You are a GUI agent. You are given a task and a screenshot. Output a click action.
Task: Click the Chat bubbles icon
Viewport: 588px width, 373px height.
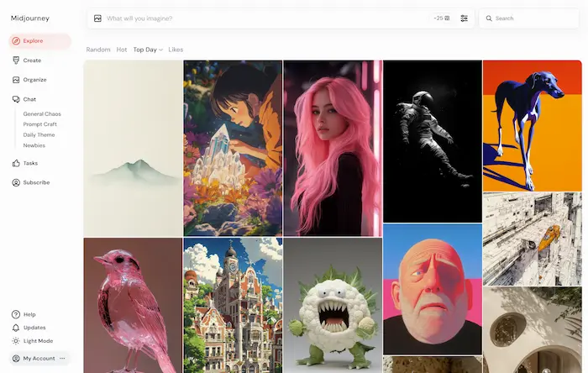click(x=16, y=99)
